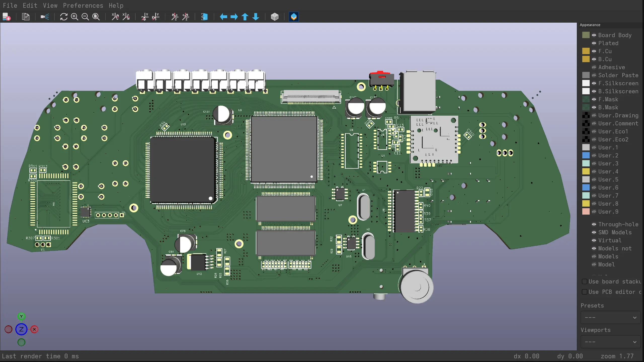Click the F.Cu color swatch
The height and width of the screenshot is (362, 644).
(x=586, y=51)
